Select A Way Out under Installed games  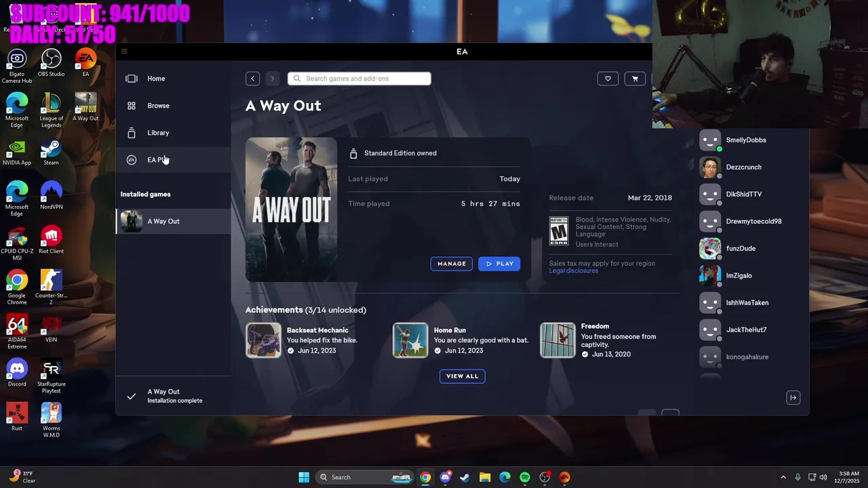[x=174, y=221]
